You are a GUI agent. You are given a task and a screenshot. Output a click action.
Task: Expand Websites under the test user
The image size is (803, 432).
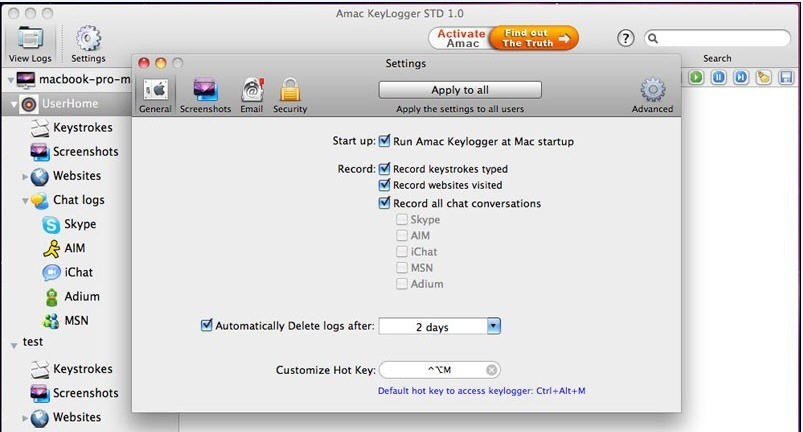click(x=25, y=418)
